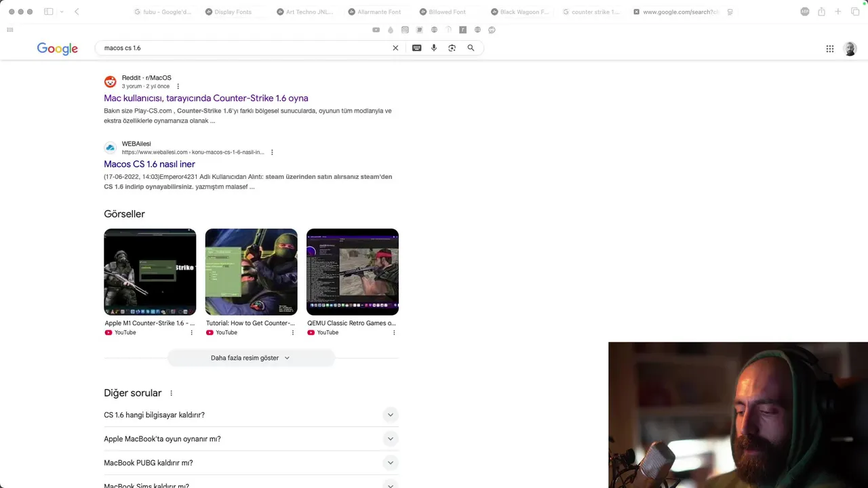Switch to the fubu Google tab
The image size is (868, 488).
coord(163,12)
